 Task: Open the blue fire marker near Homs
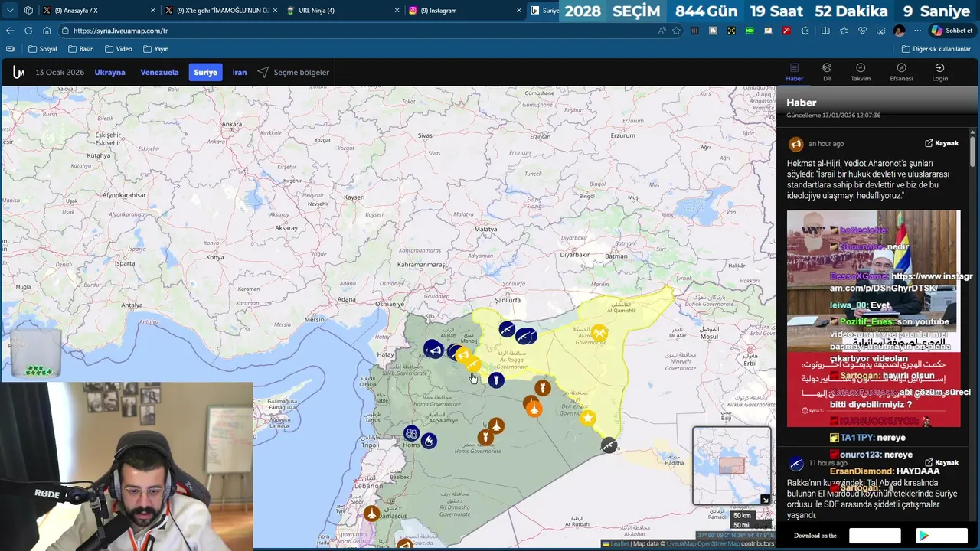tap(429, 441)
